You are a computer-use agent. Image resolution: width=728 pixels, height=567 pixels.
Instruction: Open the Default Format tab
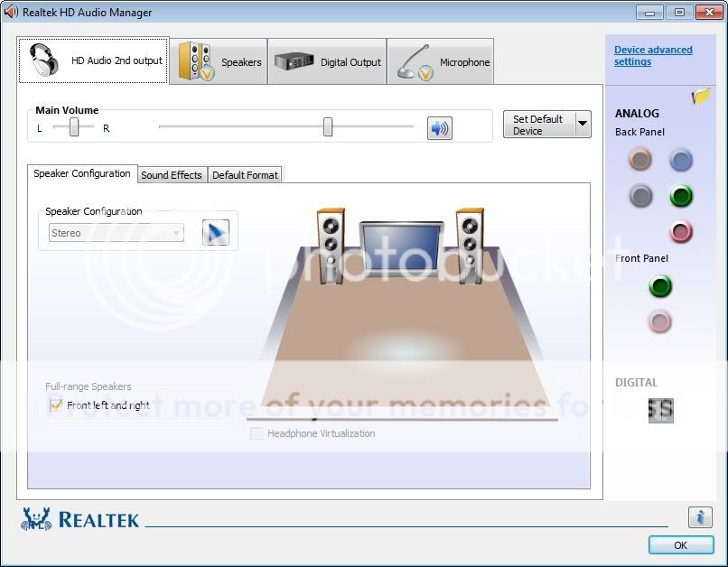click(x=245, y=175)
